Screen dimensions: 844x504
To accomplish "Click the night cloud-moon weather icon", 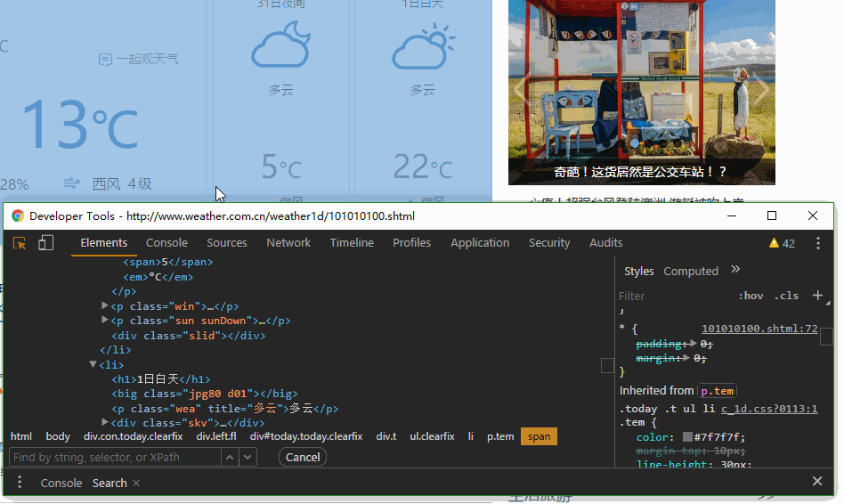I will pyautogui.click(x=281, y=45).
